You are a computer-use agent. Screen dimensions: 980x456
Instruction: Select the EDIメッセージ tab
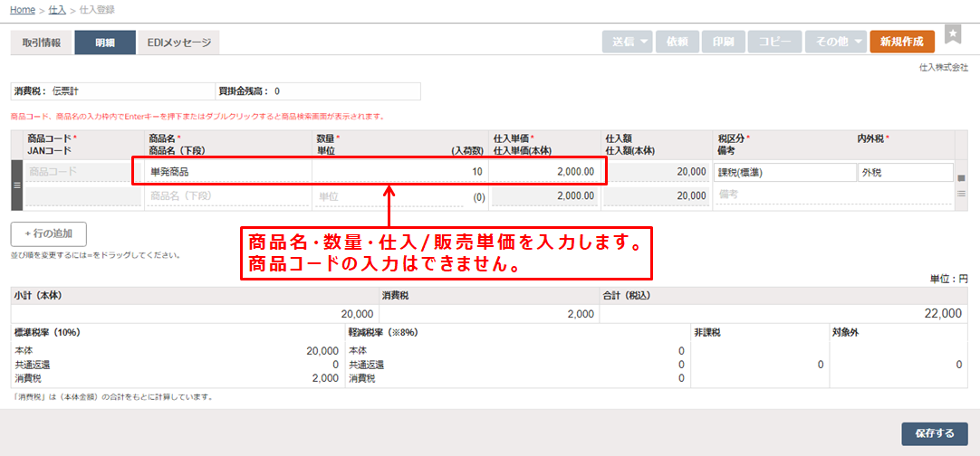point(178,43)
